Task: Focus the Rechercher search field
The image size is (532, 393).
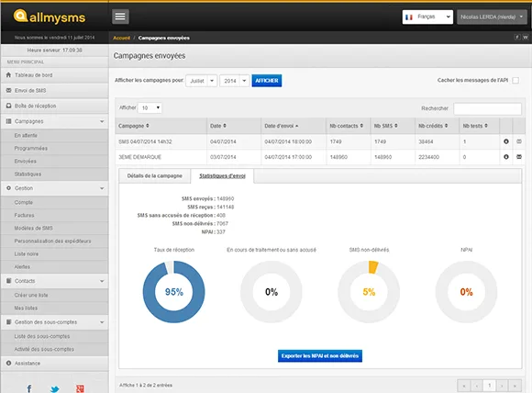Action: (487, 108)
